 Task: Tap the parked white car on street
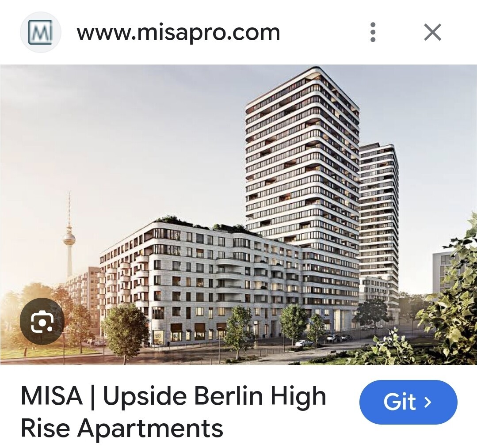pyautogui.click(x=304, y=343)
